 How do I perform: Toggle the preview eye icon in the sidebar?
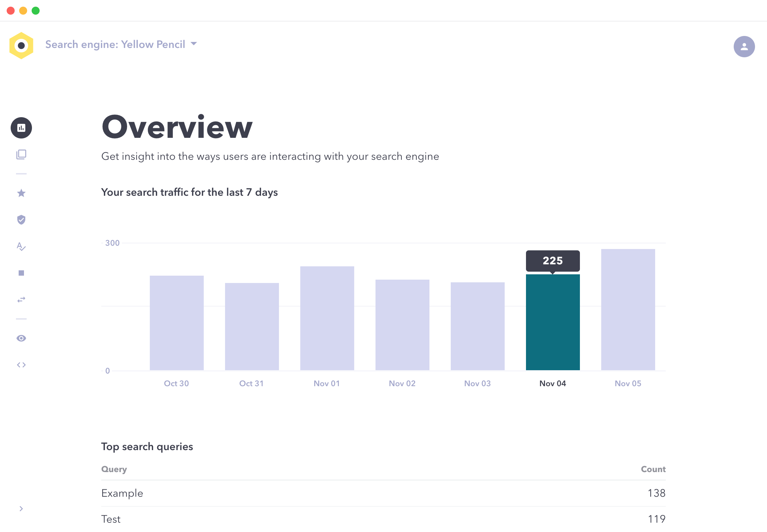[x=21, y=338]
